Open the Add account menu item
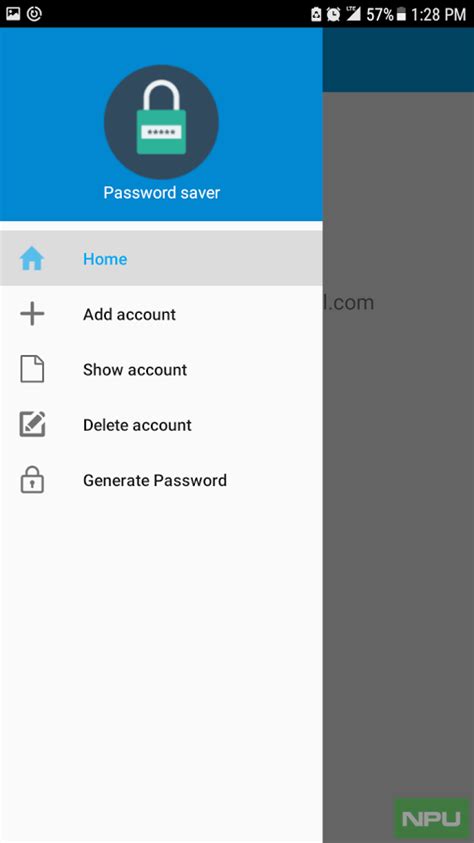Image resolution: width=474 pixels, height=843 pixels. click(x=161, y=314)
